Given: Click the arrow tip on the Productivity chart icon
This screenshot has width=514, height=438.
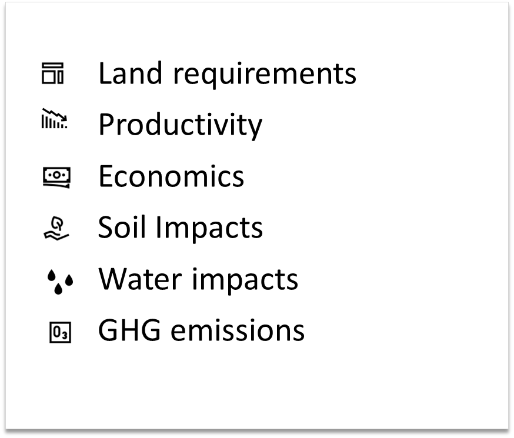Looking at the screenshot, I should point(63,118).
